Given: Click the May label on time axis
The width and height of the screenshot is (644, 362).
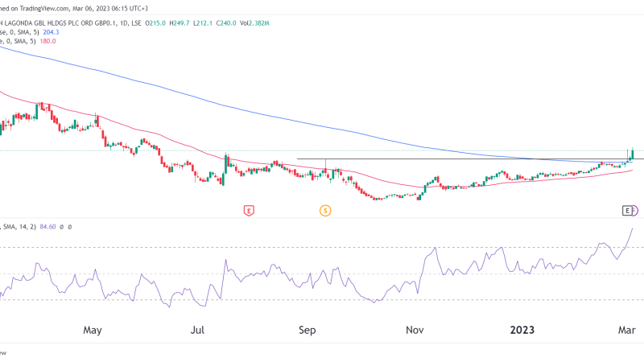Looking at the screenshot, I should 93,330.
